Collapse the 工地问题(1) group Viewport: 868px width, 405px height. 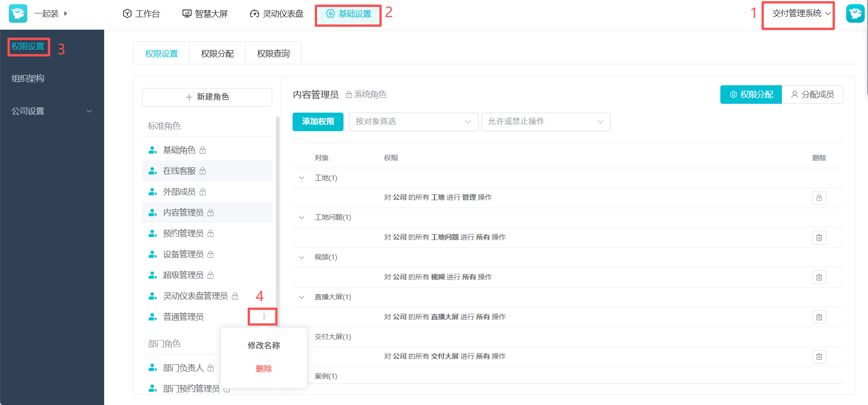click(302, 217)
